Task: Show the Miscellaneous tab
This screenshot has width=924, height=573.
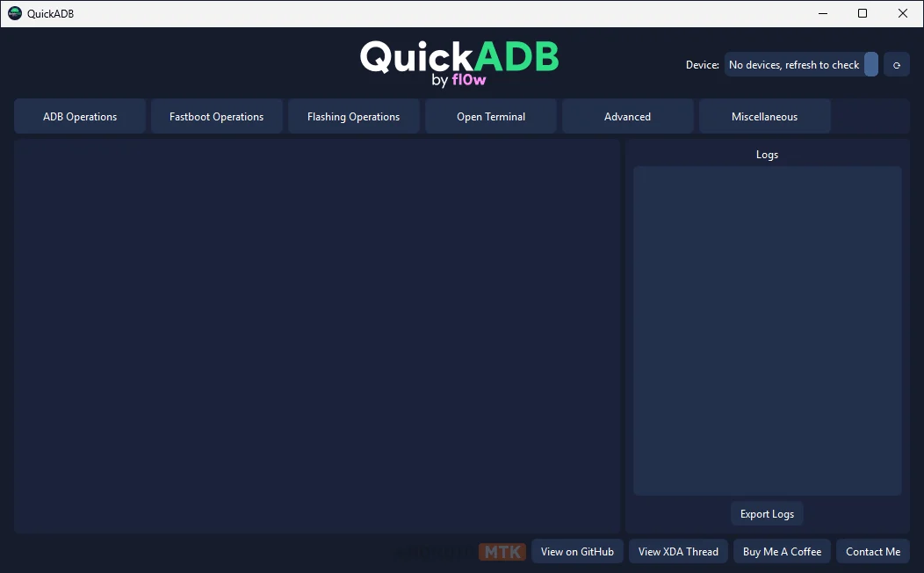Action: (x=764, y=117)
